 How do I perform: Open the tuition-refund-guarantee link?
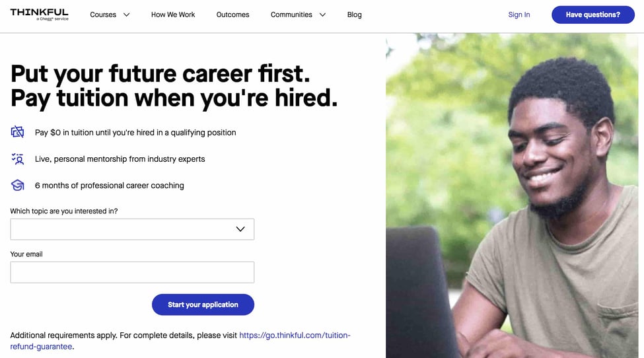click(x=295, y=335)
